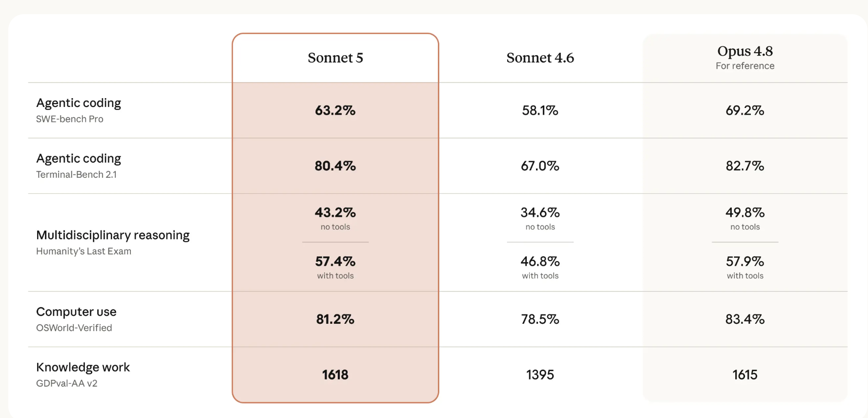
Task: Click the GDPval-AA v2 label
Action: [67, 384]
